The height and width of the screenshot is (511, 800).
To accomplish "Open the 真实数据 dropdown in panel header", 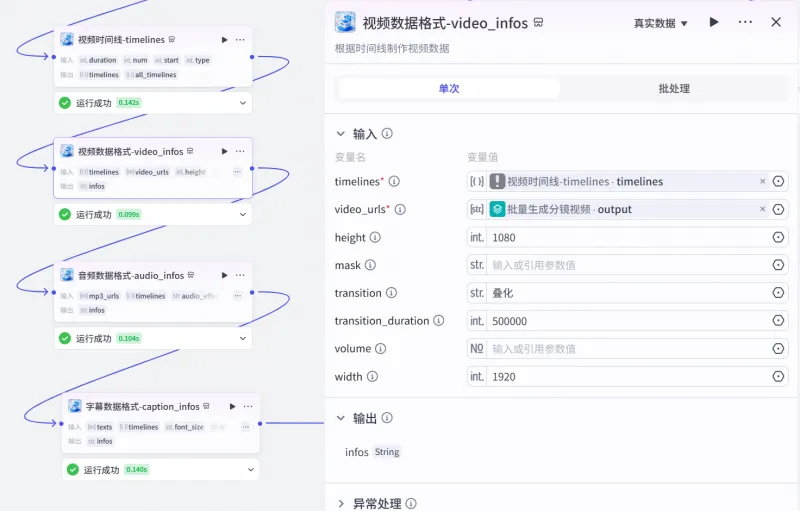I will coord(661,23).
